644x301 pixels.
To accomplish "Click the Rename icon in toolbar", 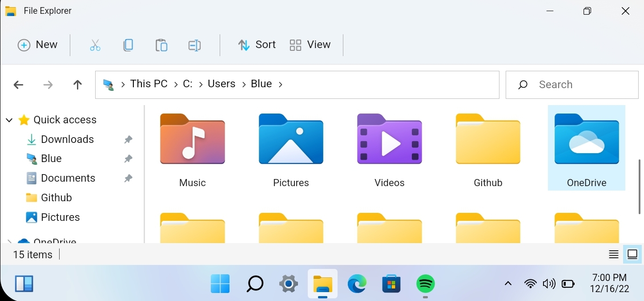I will pos(194,45).
